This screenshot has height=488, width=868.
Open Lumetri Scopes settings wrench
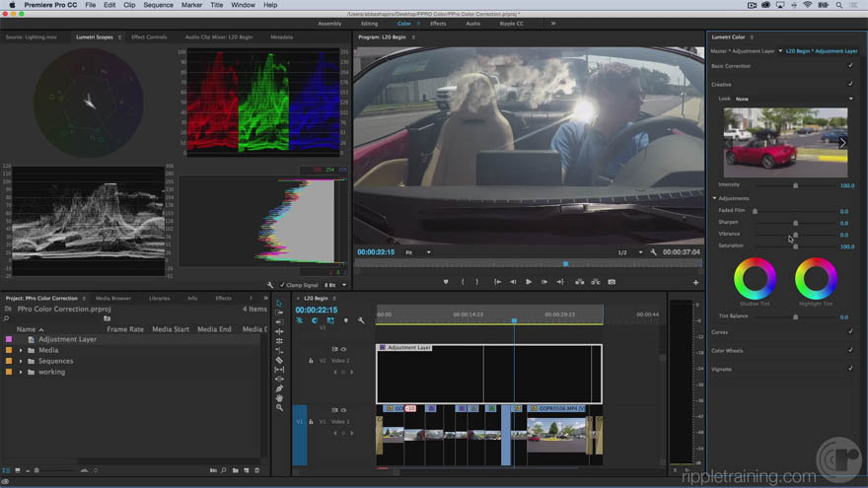tap(270, 285)
